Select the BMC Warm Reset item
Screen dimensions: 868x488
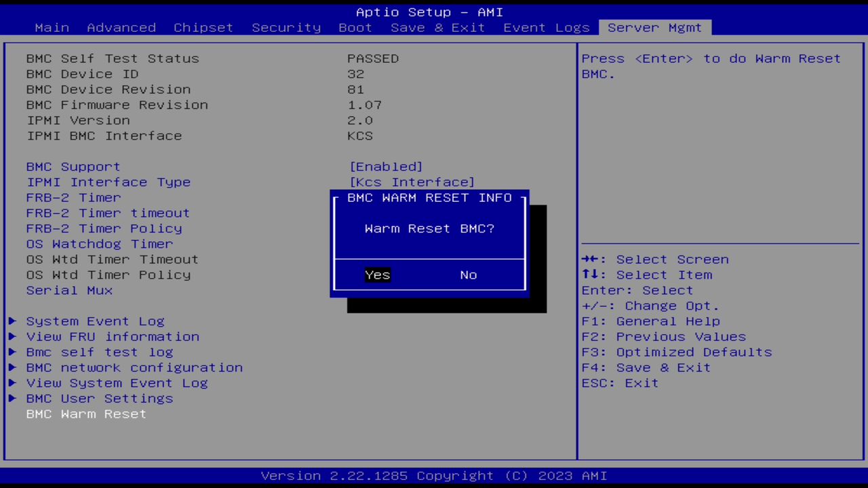click(86, 414)
